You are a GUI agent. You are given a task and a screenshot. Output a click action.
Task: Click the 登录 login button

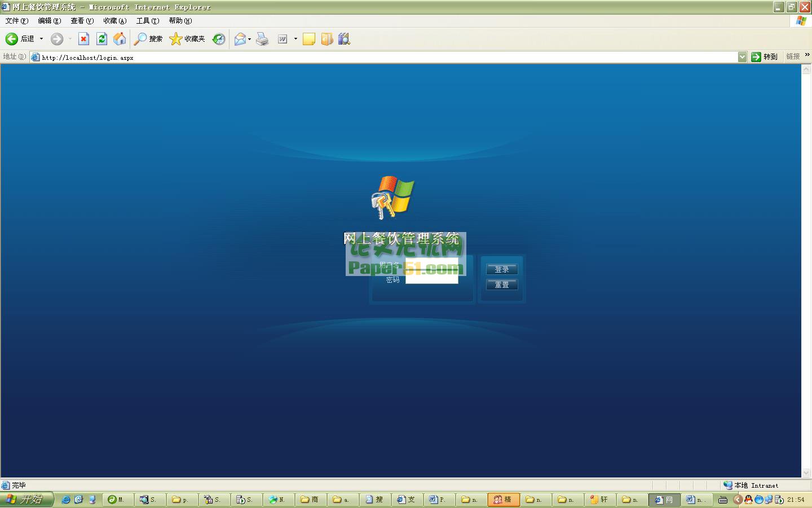(502, 269)
